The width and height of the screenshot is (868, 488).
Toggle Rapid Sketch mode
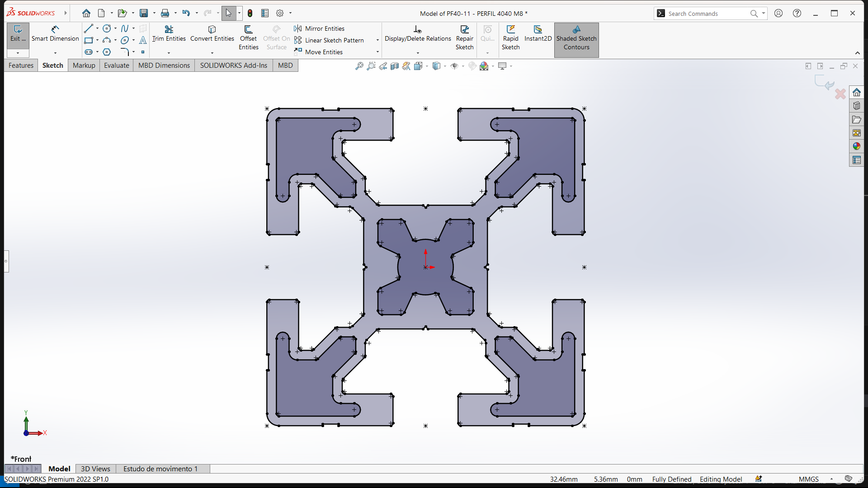(x=510, y=38)
